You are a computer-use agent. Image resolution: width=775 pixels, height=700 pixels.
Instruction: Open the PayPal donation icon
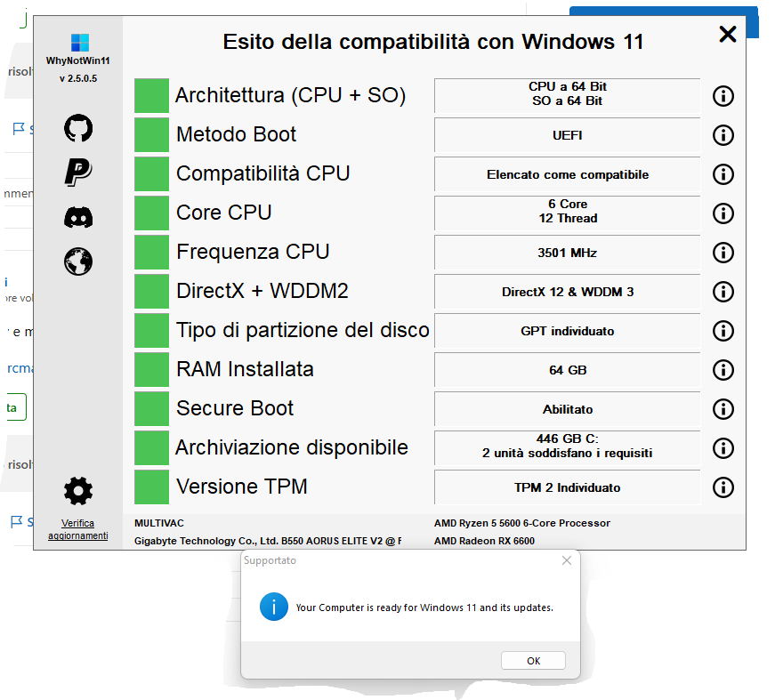(x=78, y=172)
